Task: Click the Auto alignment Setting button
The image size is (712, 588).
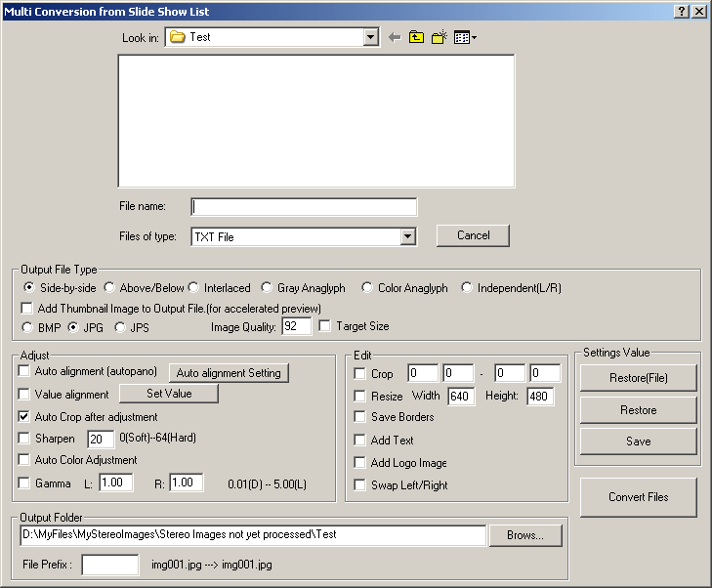Action: click(229, 372)
